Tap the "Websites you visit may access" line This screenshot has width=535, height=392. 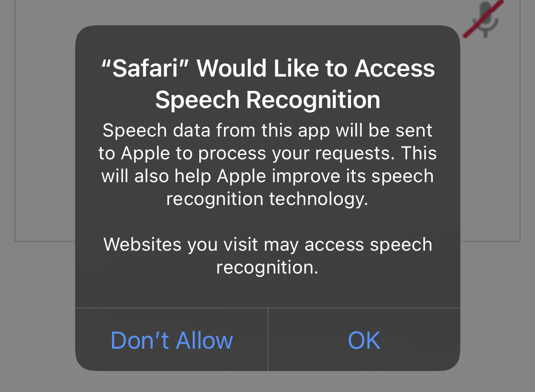pyautogui.click(x=267, y=245)
